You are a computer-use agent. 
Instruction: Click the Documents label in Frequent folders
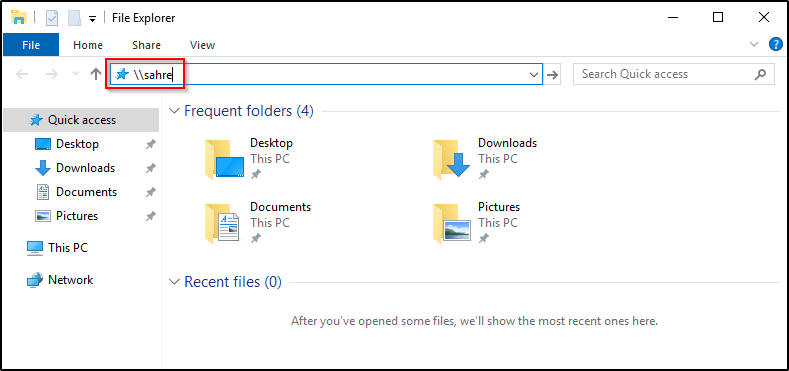pos(280,207)
